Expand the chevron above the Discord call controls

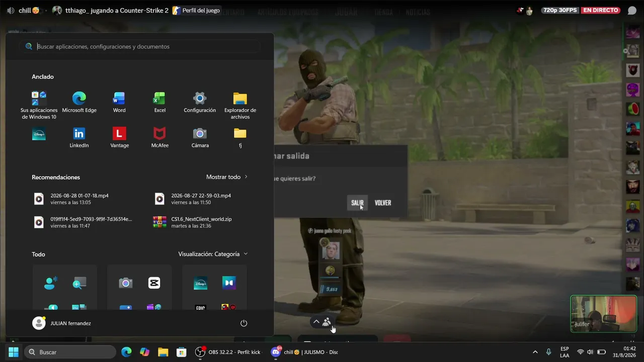click(x=316, y=322)
